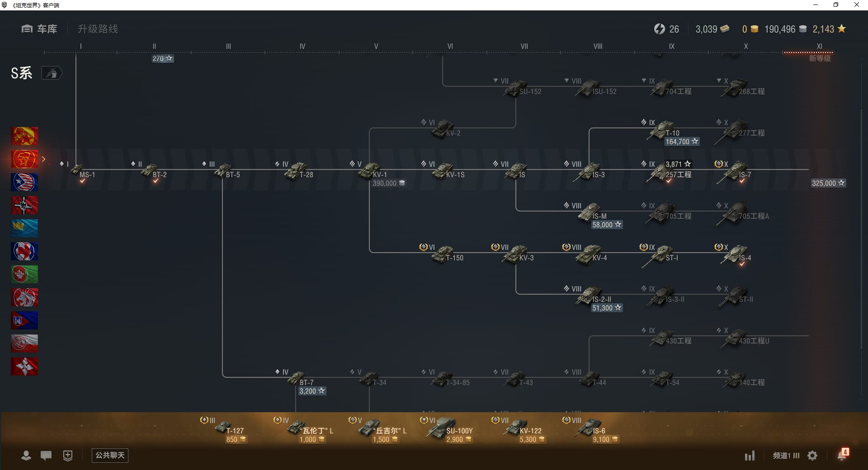The image size is (868, 470).
Task: Click the 公共聊天 button
Action: (110, 455)
